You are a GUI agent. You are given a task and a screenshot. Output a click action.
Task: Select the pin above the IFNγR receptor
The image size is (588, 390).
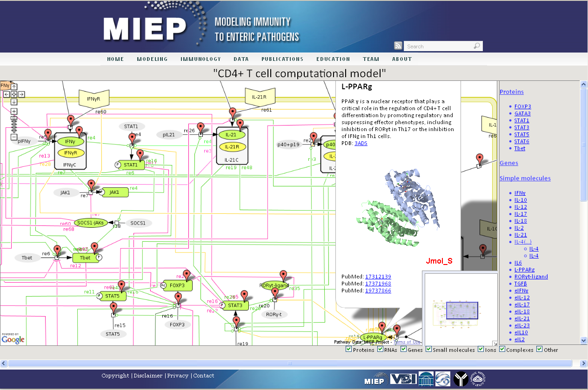pos(71,121)
